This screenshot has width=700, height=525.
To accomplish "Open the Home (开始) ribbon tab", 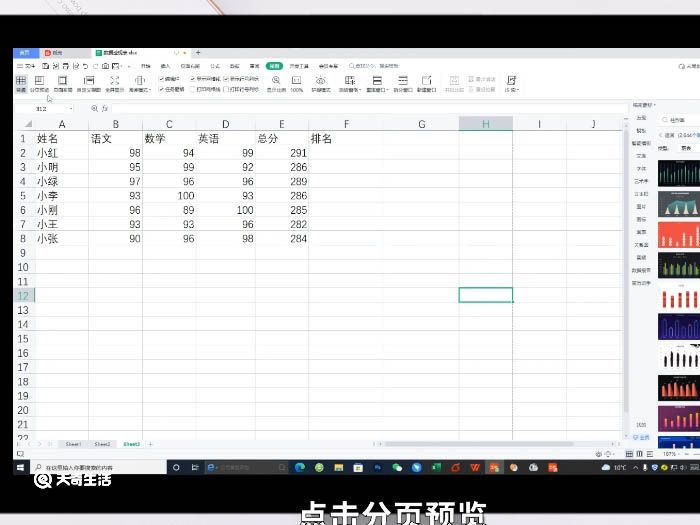I will (x=146, y=66).
